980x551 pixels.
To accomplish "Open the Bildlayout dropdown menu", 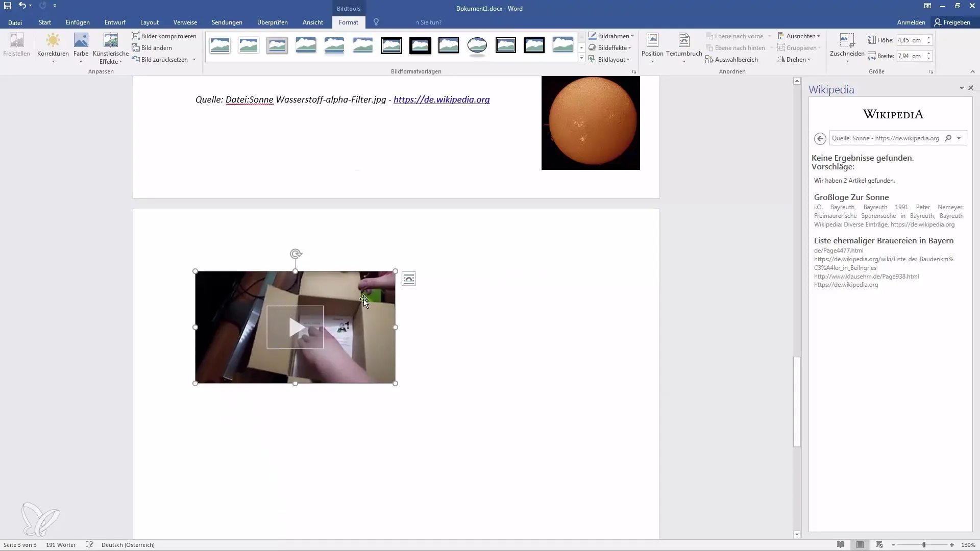I will click(x=612, y=59).
